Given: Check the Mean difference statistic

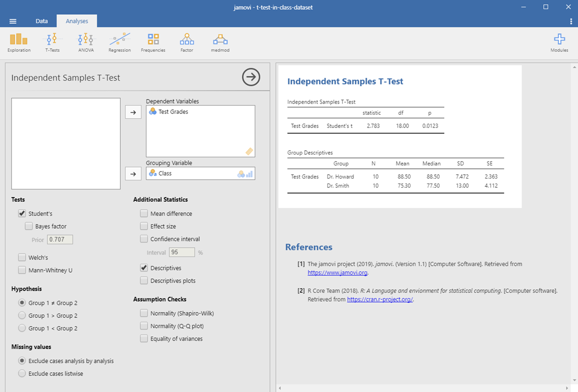Looking at the screenshot, I should click(144, 213).
